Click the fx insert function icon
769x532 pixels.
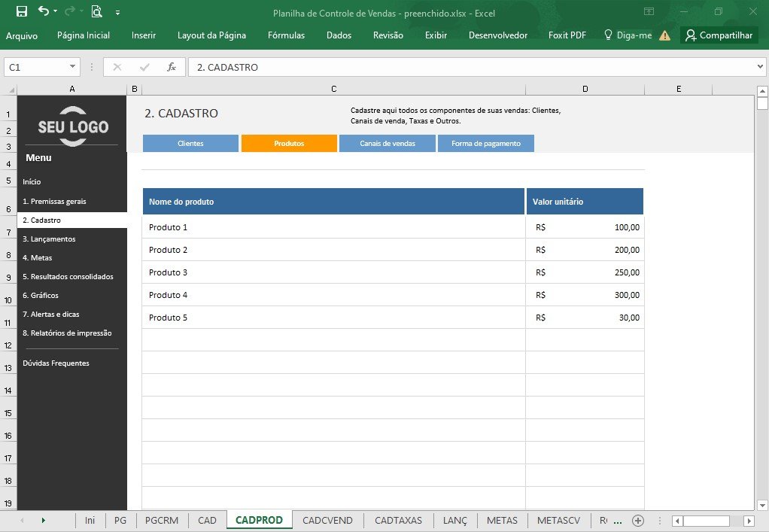tap(171, 67)
